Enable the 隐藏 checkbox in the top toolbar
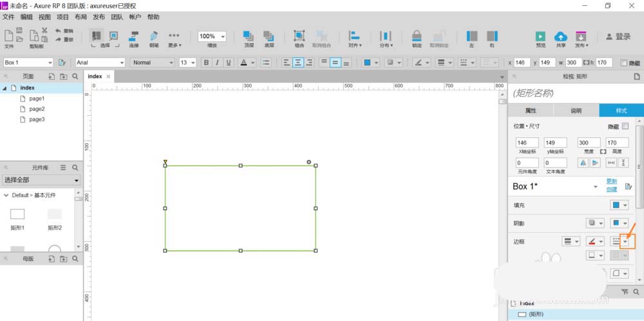Viewport: 644px width, 321px height. coord(623,63)
